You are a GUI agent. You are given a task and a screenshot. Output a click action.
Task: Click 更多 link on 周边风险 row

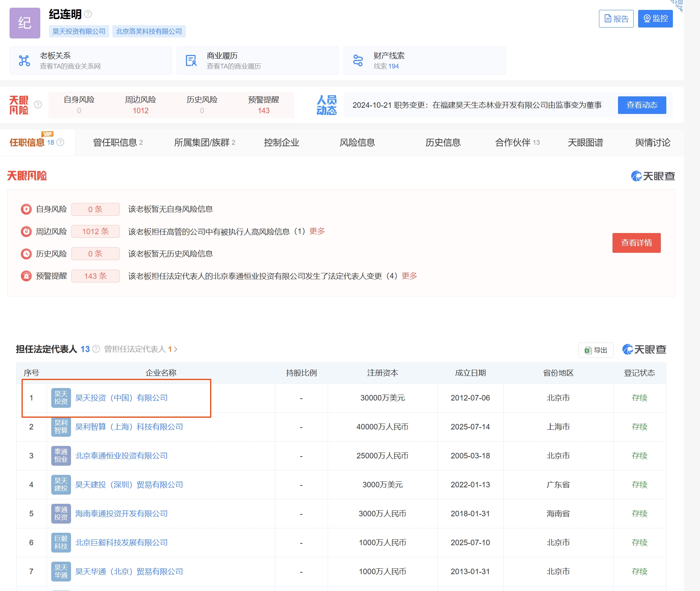coord(317,231)
